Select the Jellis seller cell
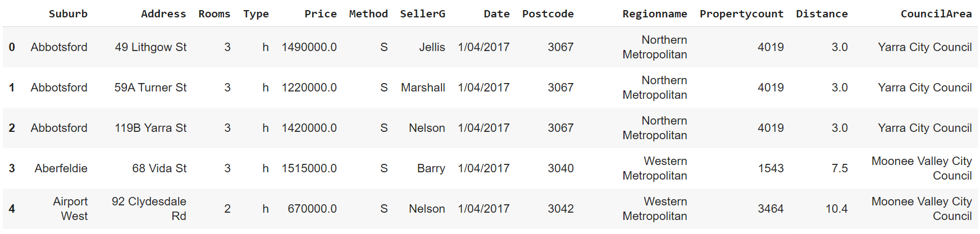 click(x=432, y=47)
